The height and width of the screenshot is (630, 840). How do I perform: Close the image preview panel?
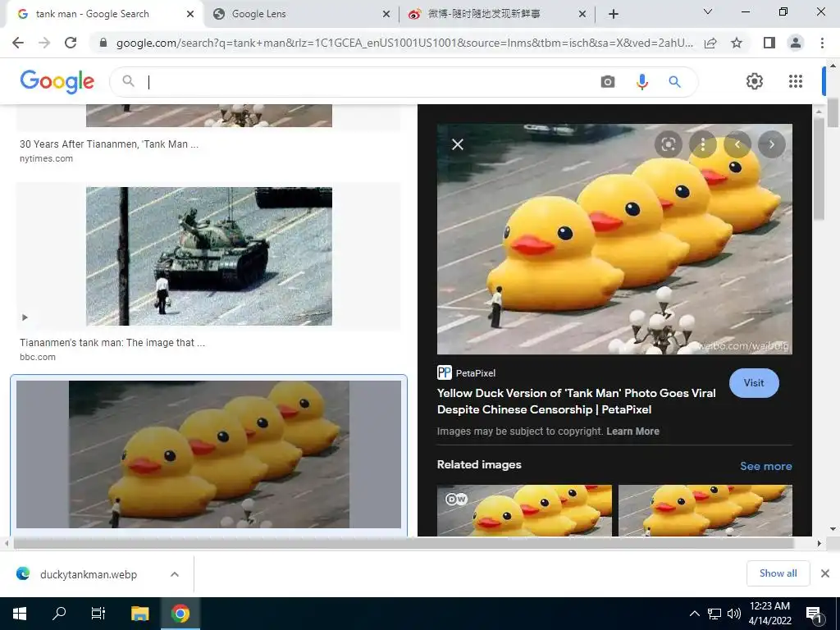458,144
